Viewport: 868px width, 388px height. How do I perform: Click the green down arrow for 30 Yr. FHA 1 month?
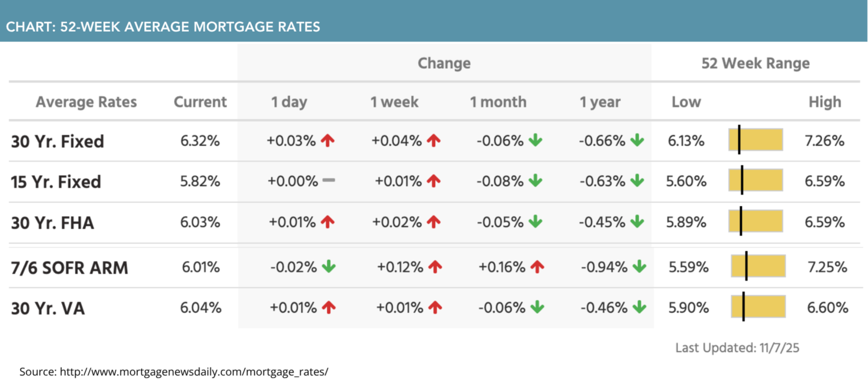536,222
